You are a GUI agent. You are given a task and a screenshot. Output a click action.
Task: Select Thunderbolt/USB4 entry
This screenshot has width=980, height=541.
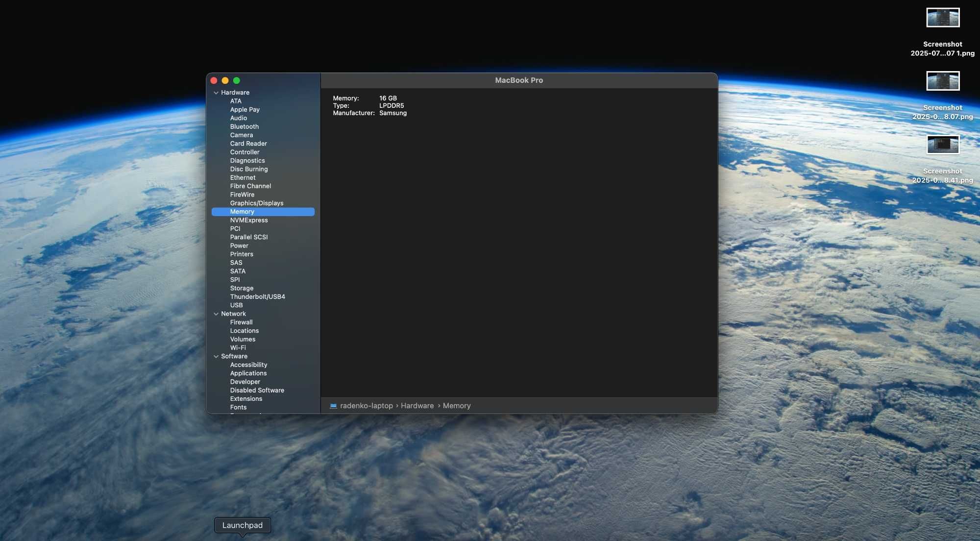coord(258,297)
